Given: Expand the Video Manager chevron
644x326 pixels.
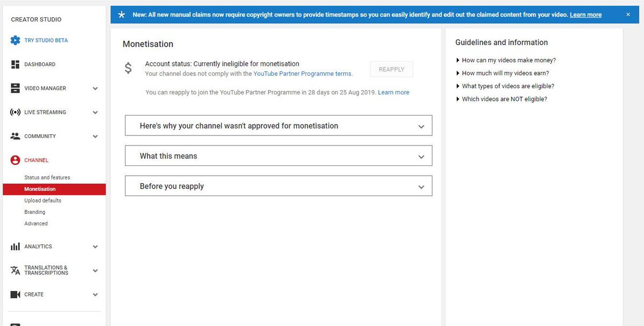Looking at the screenshot, I should [95, 89].
